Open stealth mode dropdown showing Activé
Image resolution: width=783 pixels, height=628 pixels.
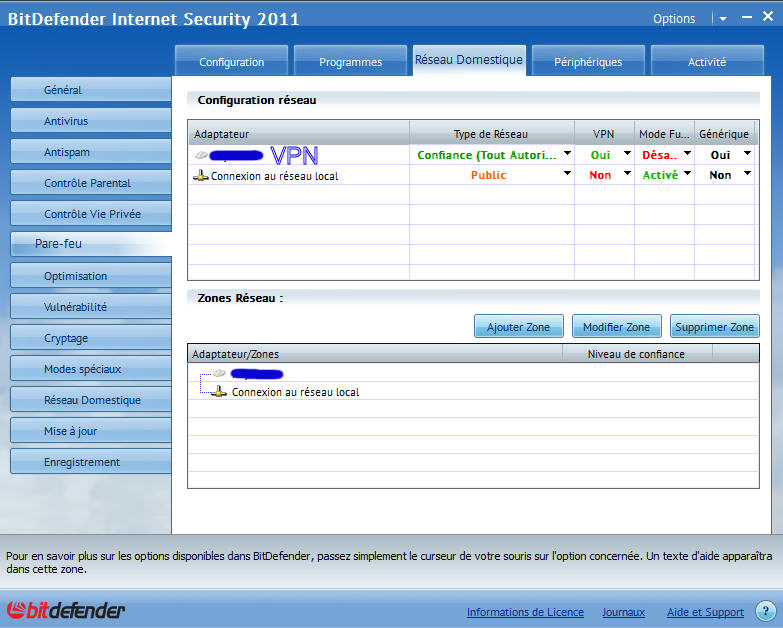[x=687, y=173]
